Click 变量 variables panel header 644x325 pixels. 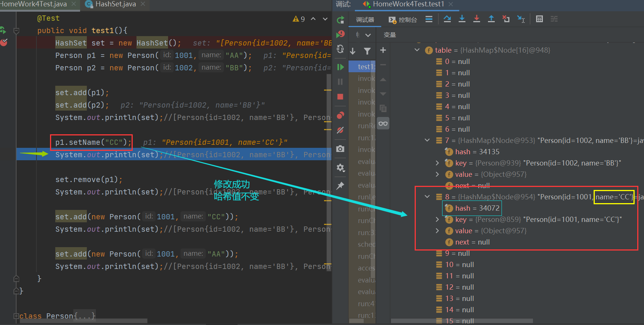pos(389,35)
